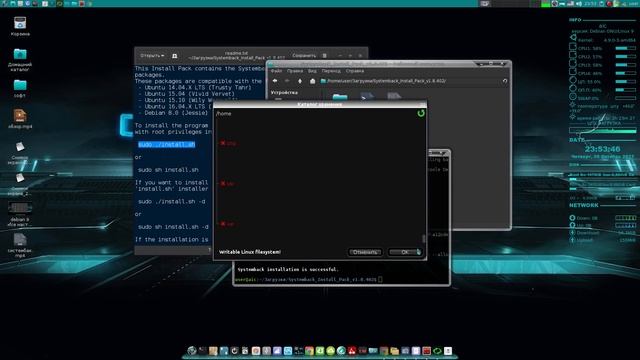The image size is (640, 360).
Task: Click the file manager location path field
Action: point(410,81)
